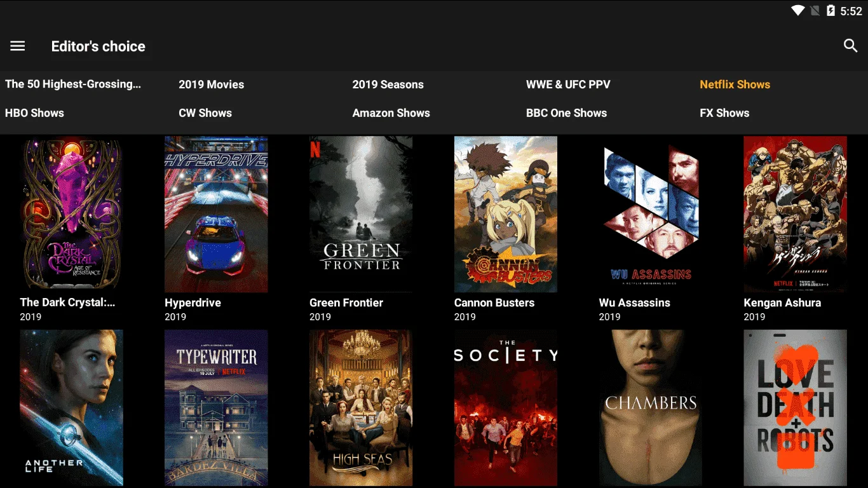Open the Green Frontier poster
Viewport: 868px width, 488px height.
(x=361, y=214)
